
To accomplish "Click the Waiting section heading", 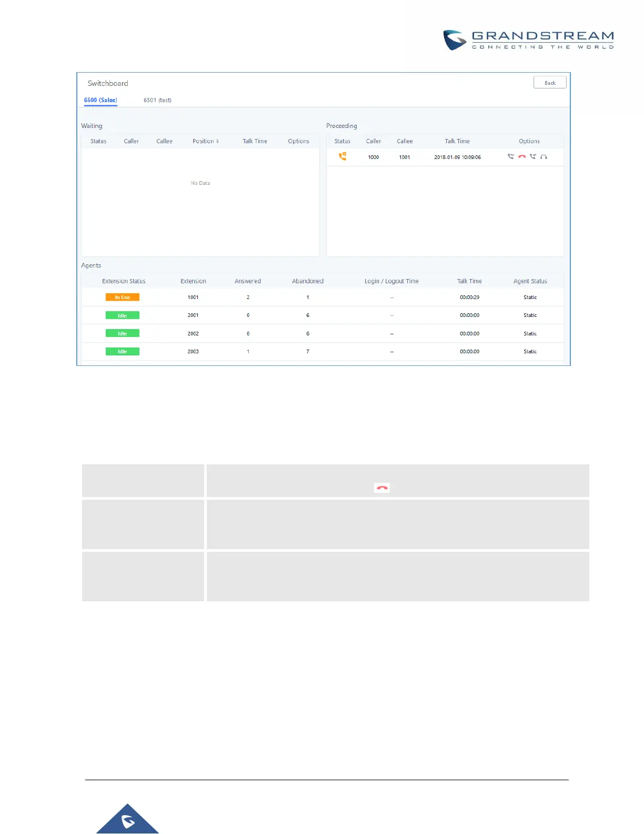I will [92, 126].
